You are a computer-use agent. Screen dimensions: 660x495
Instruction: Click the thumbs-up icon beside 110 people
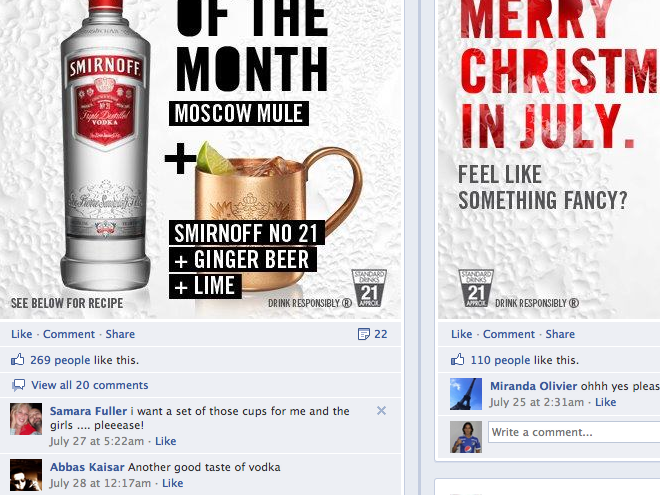point(458,360)
